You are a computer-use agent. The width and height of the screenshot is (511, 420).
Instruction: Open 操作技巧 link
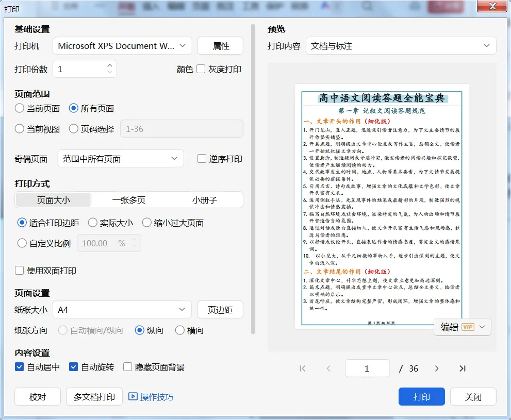[x=156, y=397]
